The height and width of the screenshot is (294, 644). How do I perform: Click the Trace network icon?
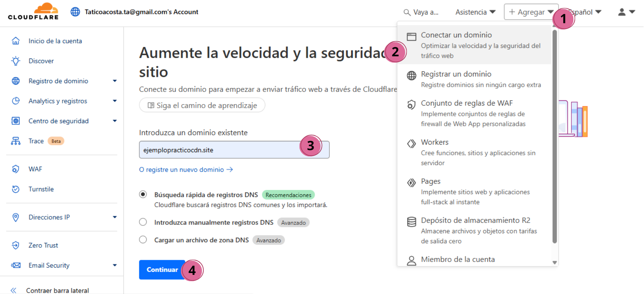pyautogui.click(x=15, y=141)
